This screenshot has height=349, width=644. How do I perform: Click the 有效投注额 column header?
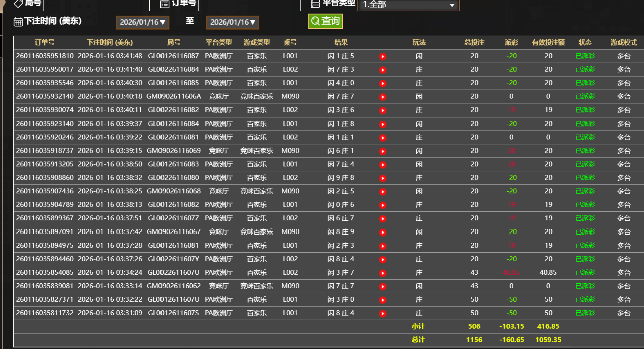(548, 43)
